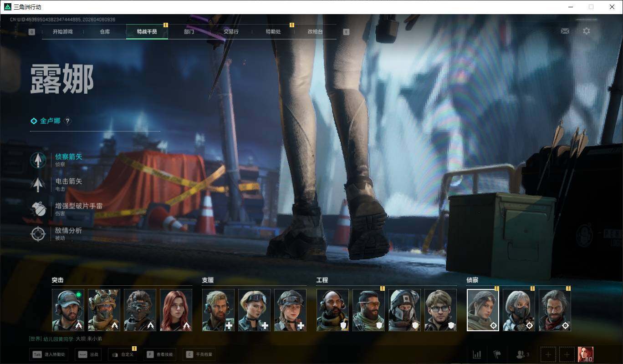The width and height of the screenshot is (623, 364).
Task: Minimize the 三角洲行动 window
Action: [571, 7]
